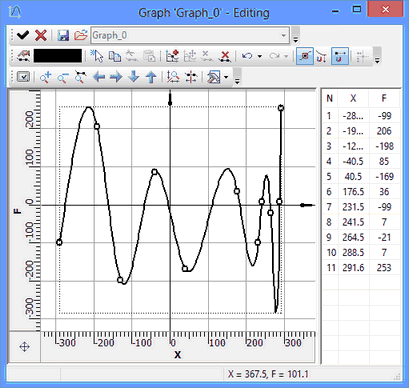
Task: Open the undo history dropdown arrow
Action: point(260,56)
